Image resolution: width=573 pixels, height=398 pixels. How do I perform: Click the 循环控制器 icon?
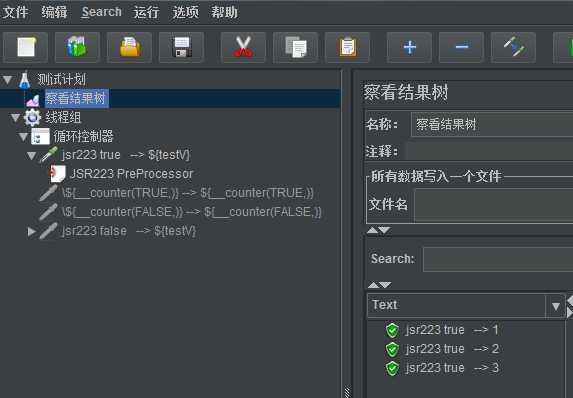coord(40,137)
